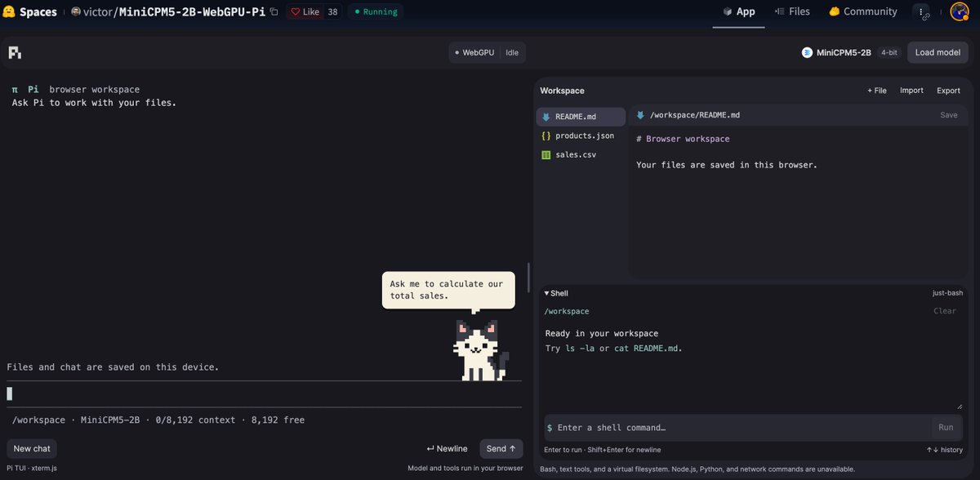
Task: Focus the chat prompt input line
Action: click(264, 393)
